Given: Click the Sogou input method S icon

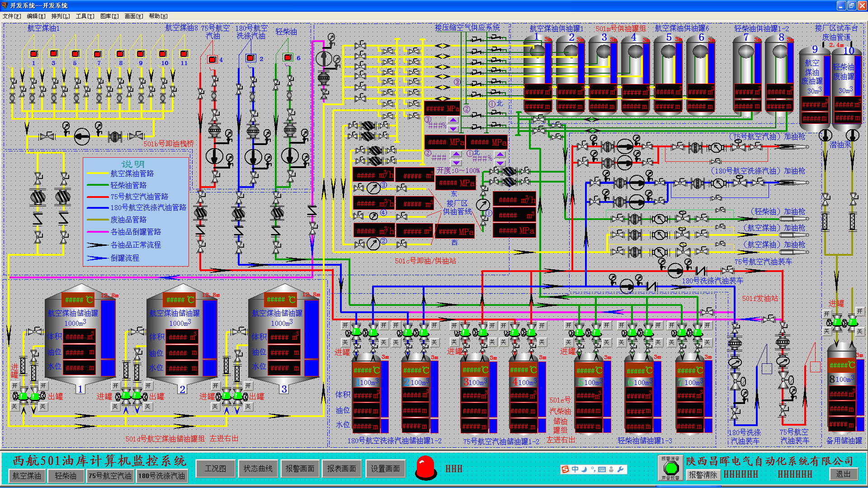Looking at the screenshot, I should coord(565,469).
